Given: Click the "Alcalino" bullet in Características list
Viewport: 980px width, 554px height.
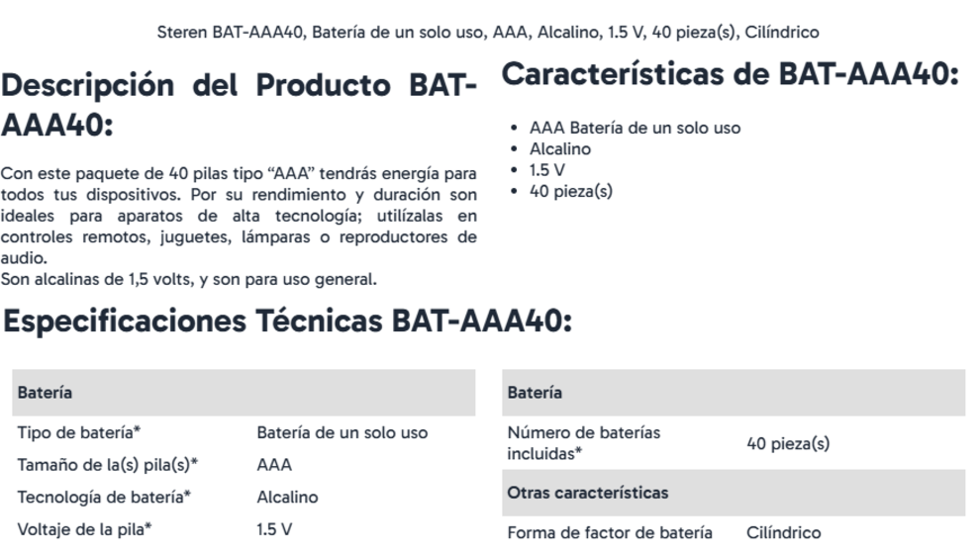Looking at the screenshot, I should tap(560, 149).
